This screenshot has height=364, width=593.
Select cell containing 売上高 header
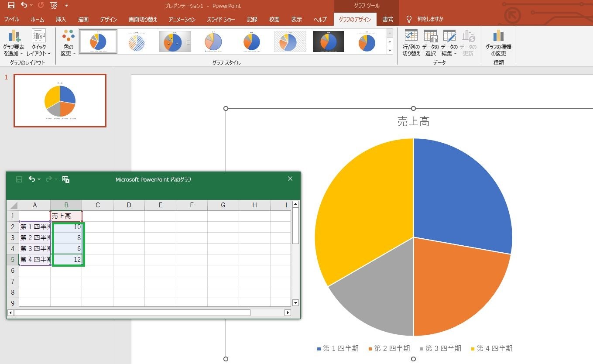tap(66, 216)
